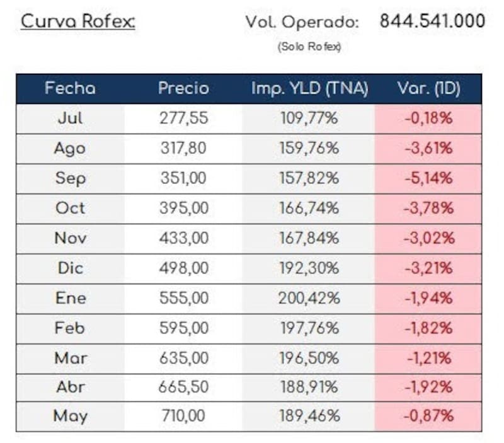Click the Var. (1D) column header
The height and width of the screenshot is (443, 504).
(x=429, y=88)
